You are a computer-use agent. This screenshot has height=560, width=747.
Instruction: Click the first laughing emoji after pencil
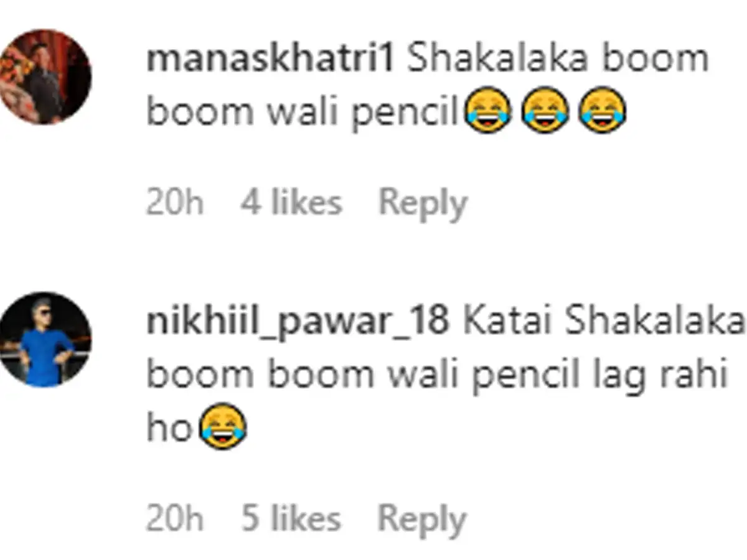(488, 111)
